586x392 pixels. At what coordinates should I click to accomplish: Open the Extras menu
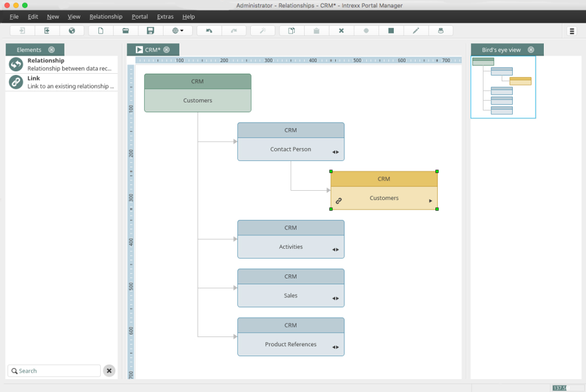click(x=165, y=16)
